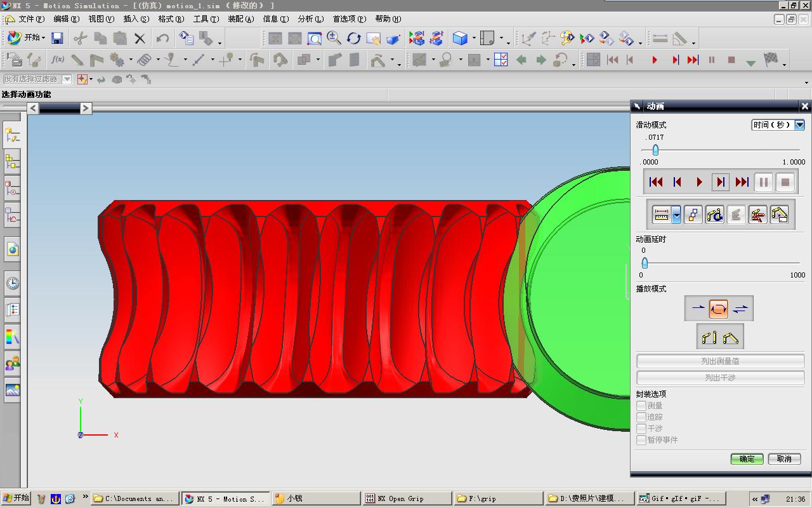Image resolution: width=812 pixels, height=508 pixels.
Task: Step forward one frame in animation panel
Action: coord(721,182)
